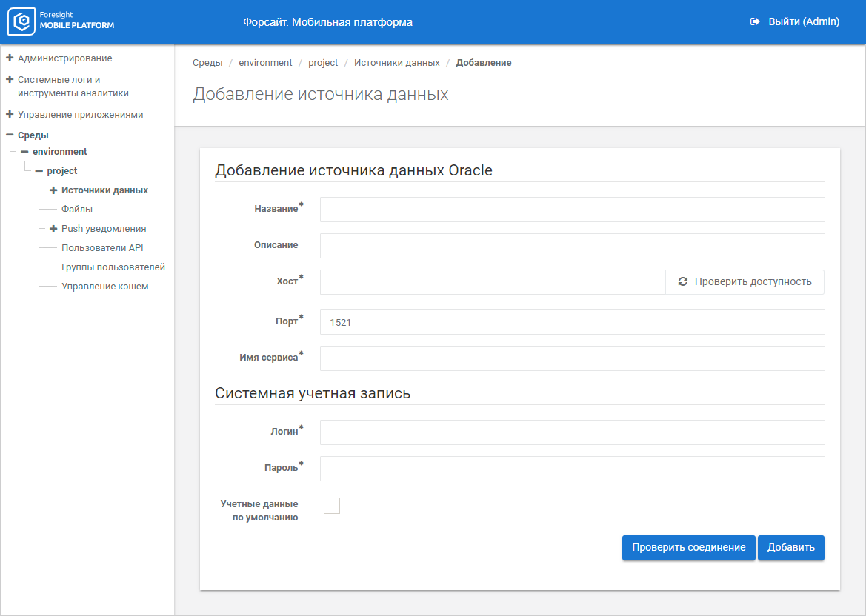Viewport: 866px width, 616px height.
Task: Click the Среды breadcrumb link
Action: point(207,63)
